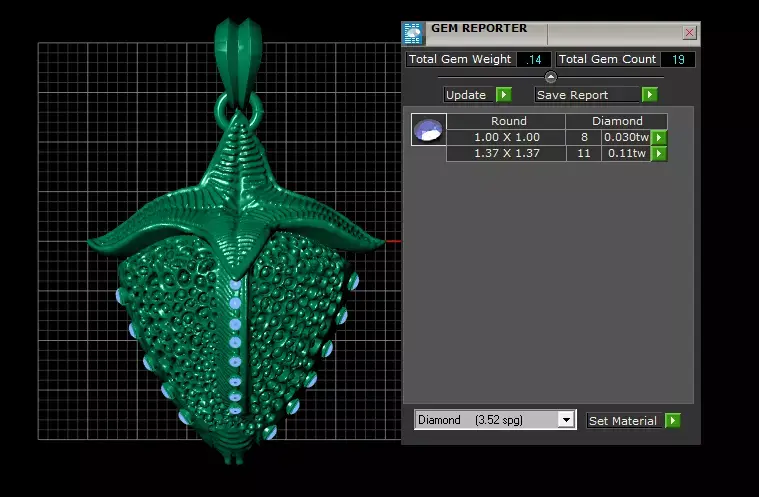Collapse the panel with the round up-arrow

coord(550,76)
